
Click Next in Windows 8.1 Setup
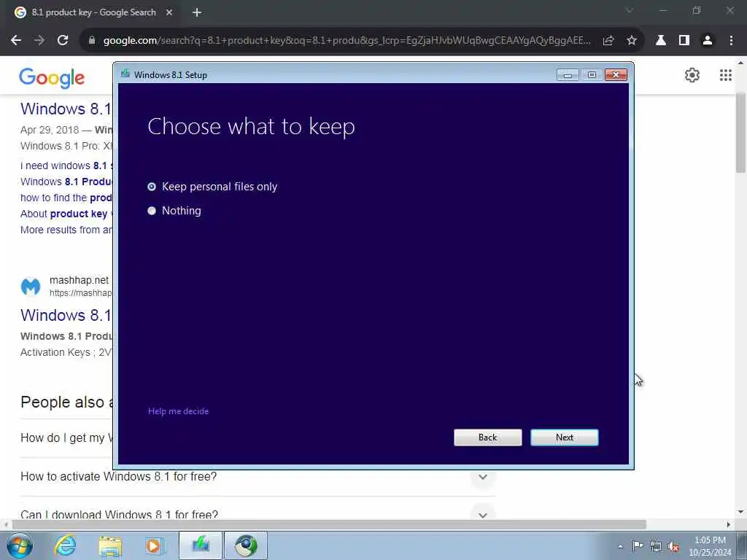[x=564, y=437]
